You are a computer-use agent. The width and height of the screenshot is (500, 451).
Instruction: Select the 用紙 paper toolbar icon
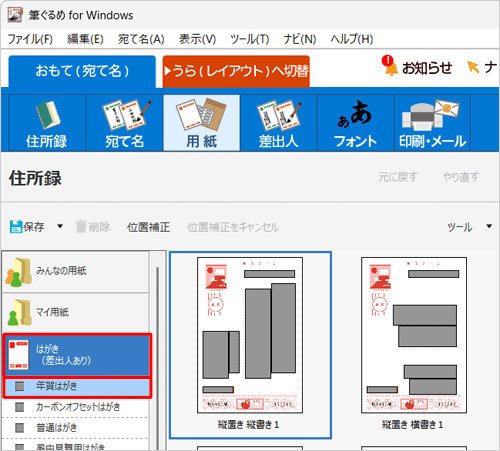click(x=201, y=123)
